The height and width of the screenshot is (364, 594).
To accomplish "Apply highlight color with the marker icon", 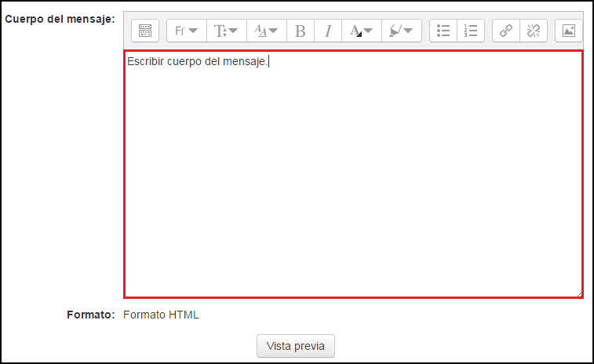I will click(395, 31).
